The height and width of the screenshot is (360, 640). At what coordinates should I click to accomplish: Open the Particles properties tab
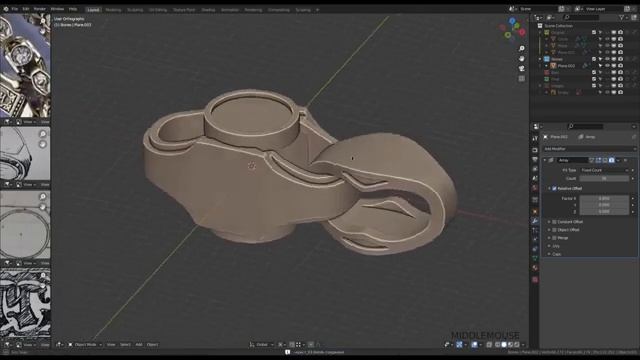535,230
